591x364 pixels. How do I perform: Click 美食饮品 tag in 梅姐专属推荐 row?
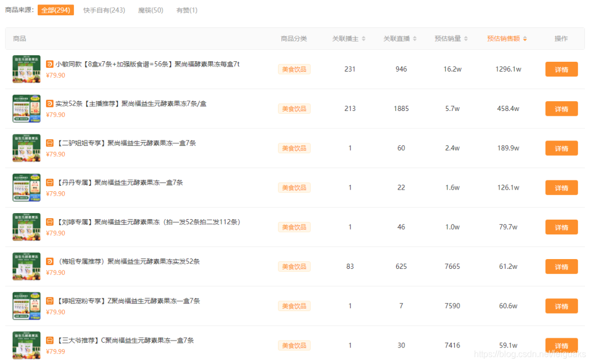pos(294,267)
